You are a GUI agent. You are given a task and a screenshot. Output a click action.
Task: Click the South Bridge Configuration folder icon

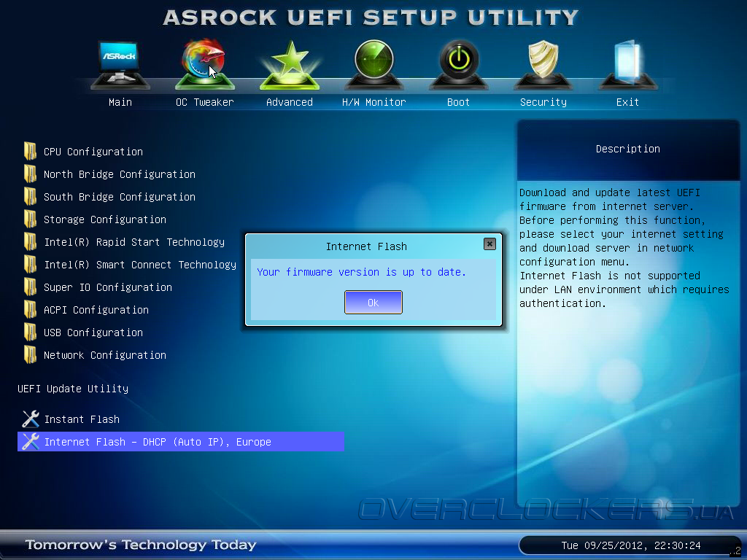[x=30, y=196]
